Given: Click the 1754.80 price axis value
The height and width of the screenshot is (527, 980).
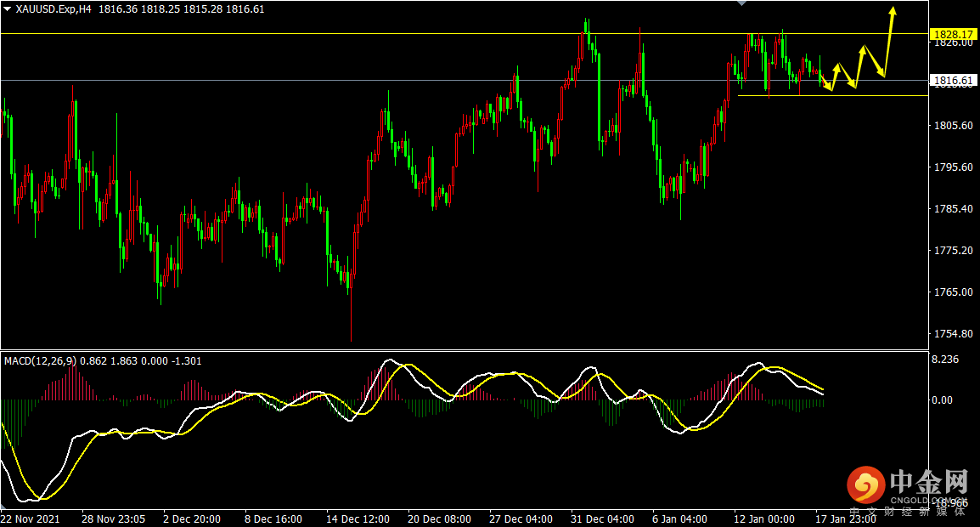Looking at the screenshot, I should [x=953, y=334].
